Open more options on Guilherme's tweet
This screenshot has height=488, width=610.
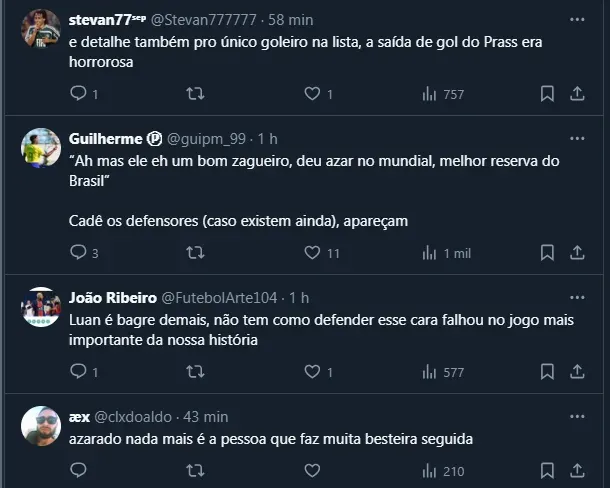pyautogui.click(x=577, y=138)
